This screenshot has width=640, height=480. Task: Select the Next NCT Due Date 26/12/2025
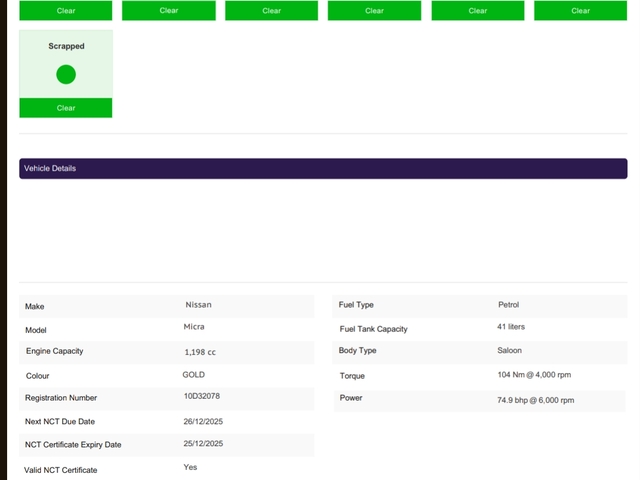pos(203,421)
